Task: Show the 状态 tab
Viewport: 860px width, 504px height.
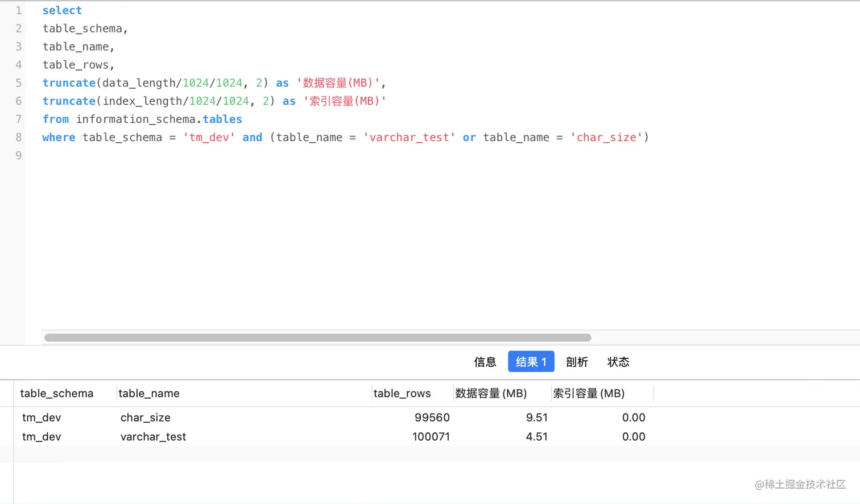Action: (618, 362)
